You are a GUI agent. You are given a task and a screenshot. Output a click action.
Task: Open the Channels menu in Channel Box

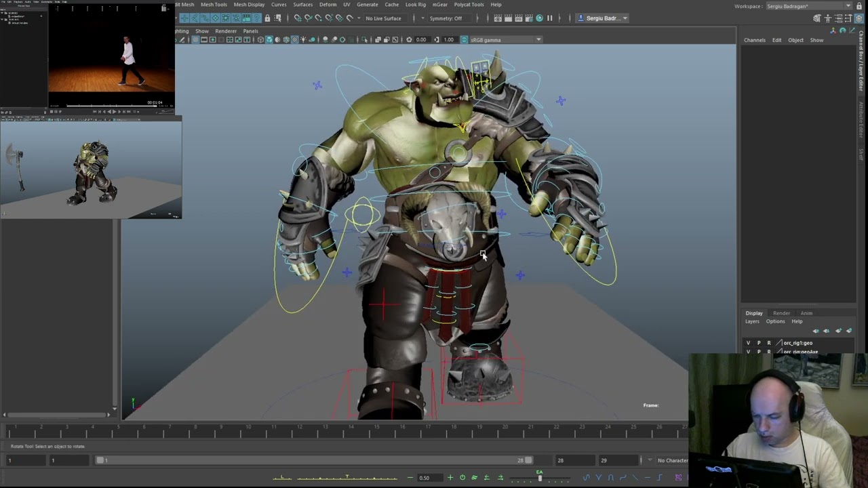pyautogui.click(x=754, y=40)
